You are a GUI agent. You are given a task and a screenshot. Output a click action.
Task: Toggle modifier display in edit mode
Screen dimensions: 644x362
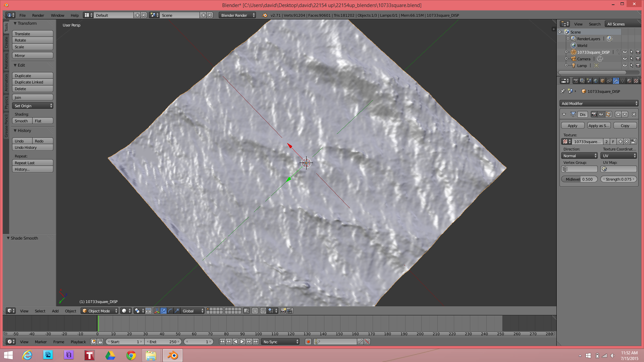pyautogui.click(x=608, y=114)
